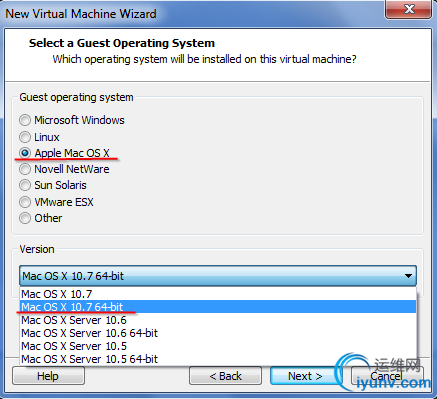Cancel the New Virtual Machine Wizard
Viewport: 437px width, 399px height.
387,376
